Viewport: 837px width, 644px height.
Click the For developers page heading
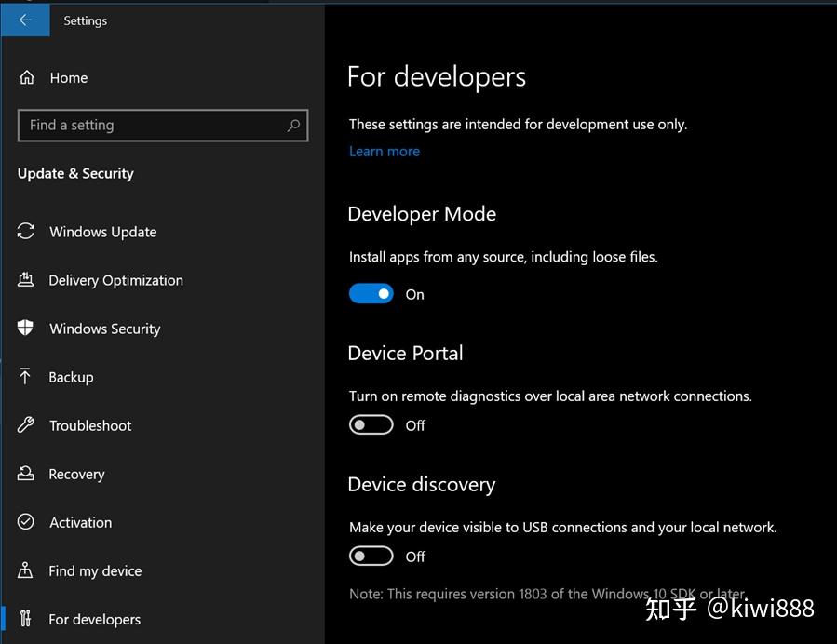pos(437,77)
